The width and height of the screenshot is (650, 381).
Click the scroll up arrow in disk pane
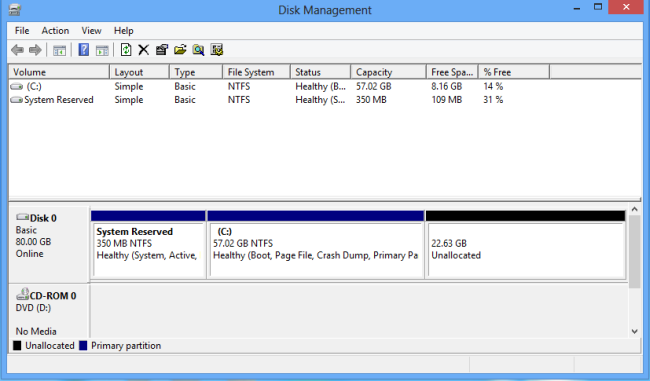pyautogui.click(x=634, y=209)
